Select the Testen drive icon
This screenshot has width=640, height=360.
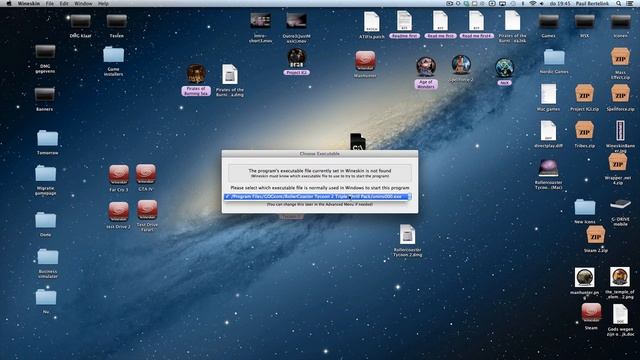117,22
